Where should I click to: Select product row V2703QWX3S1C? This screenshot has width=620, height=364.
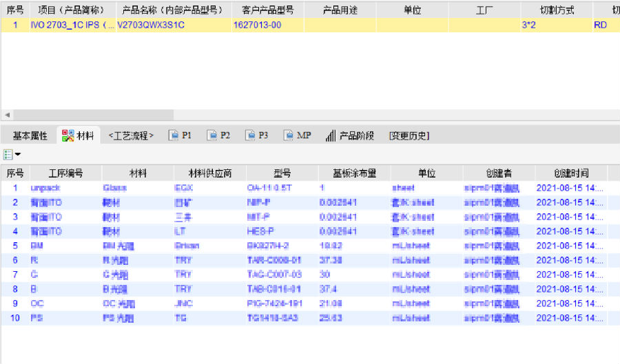pyautogui.click(x=150, y=25)
